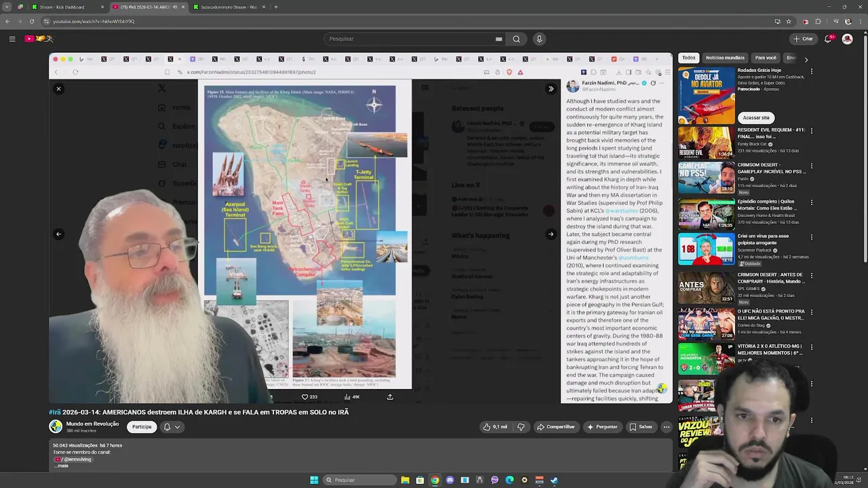Open the Windows Start menu
Screen dimensions: 868x488
pyautogui.click(x=314, y=480)
